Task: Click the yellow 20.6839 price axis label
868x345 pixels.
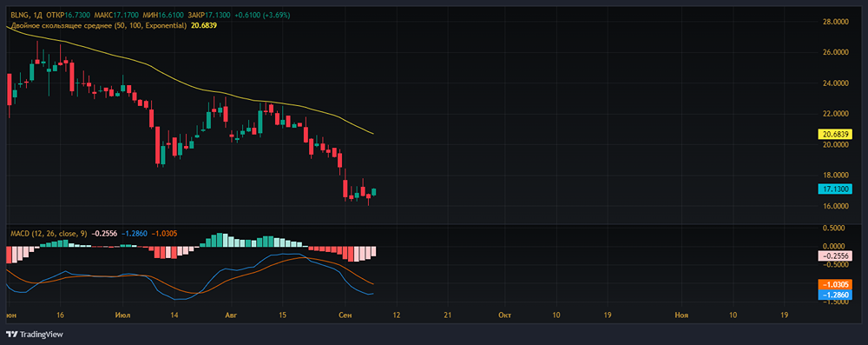Action: pyautogui.click(x=835, y=134)
